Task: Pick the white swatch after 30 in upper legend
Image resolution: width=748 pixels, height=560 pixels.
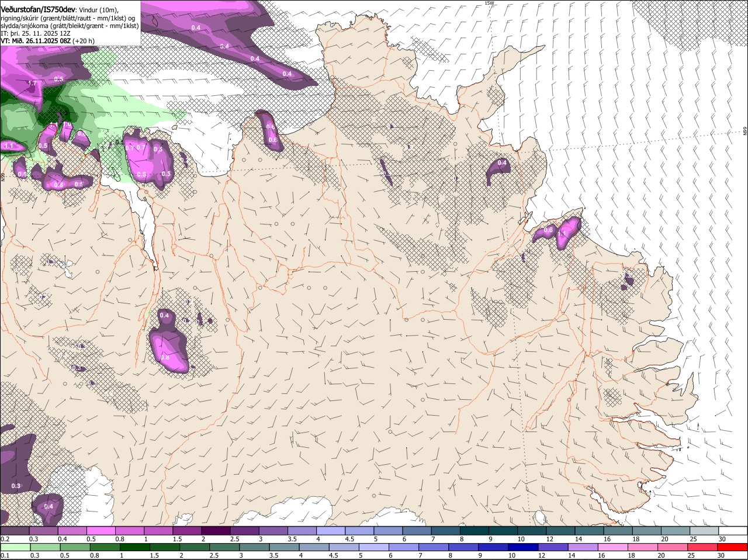Action: (x=733, y=531)
